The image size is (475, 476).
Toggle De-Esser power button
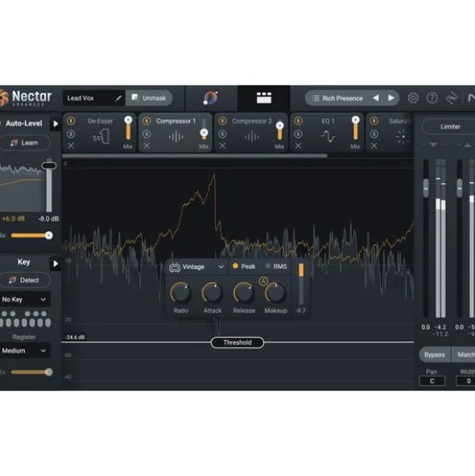71,121
